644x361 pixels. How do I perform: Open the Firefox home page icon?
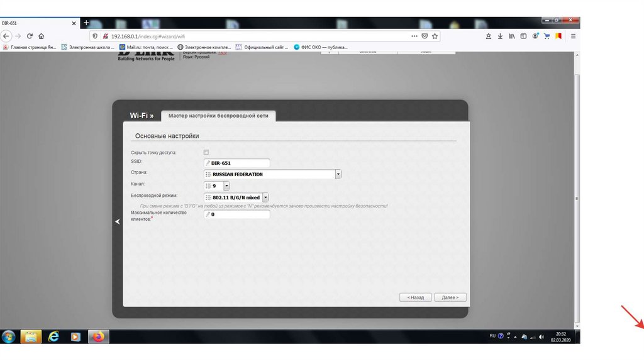coord(41,36)
